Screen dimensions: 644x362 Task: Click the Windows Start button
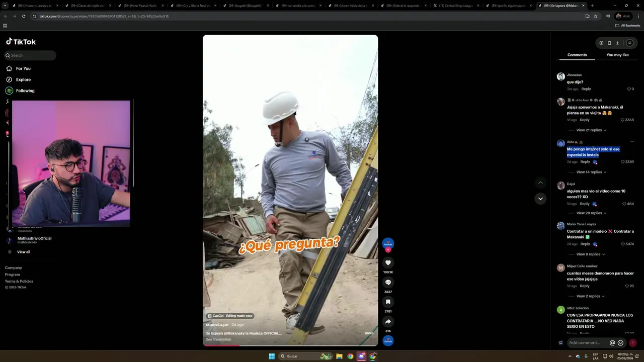coord(272,356)
